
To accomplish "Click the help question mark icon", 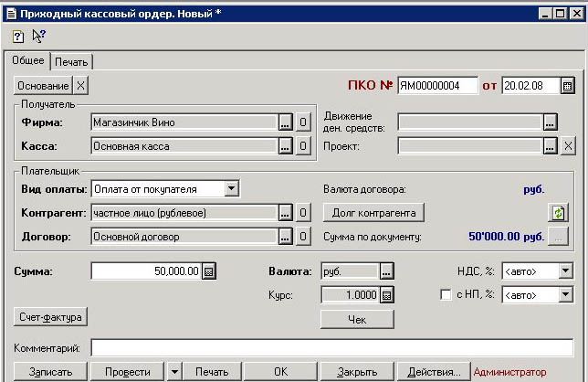I will tap(17, 36).
